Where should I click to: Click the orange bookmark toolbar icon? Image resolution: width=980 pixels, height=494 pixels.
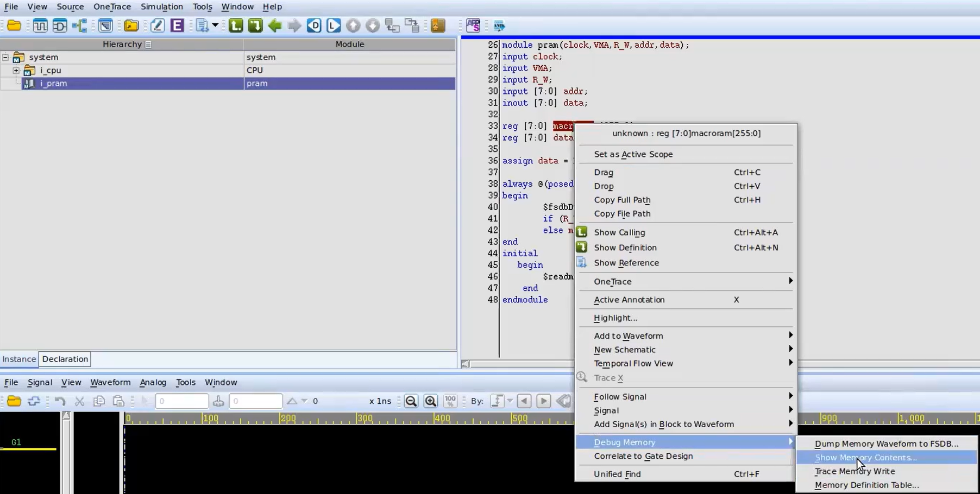coord(438,26)
